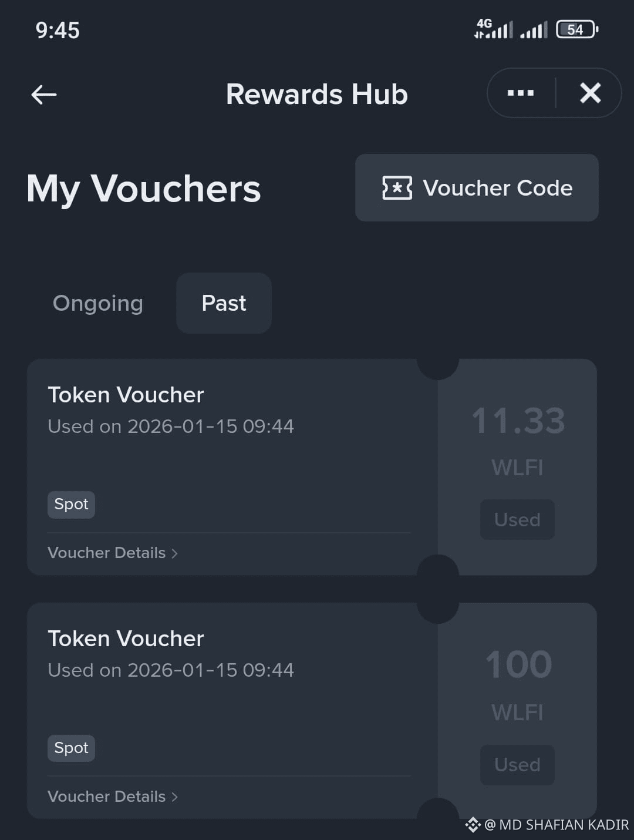The width and height of the screenshot is (634, 840).
Task: Tap the Used button on 11.33 voucher
Action: click(x=517, y=520)
